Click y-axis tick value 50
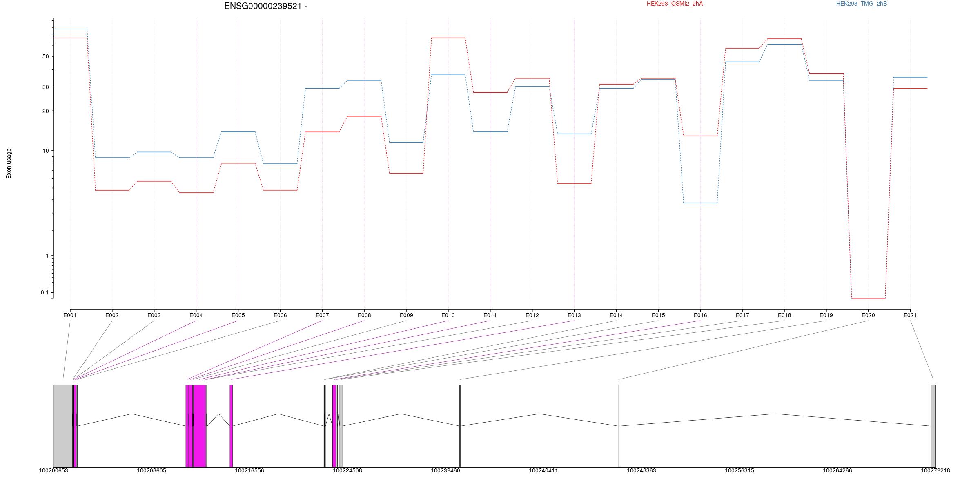Image resolution: width=980 pixels, height=490 pixels. click(x=46, y=56)
